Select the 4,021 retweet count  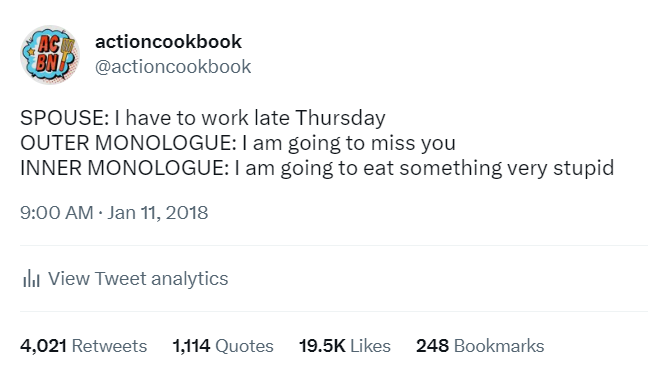(43, 346)
